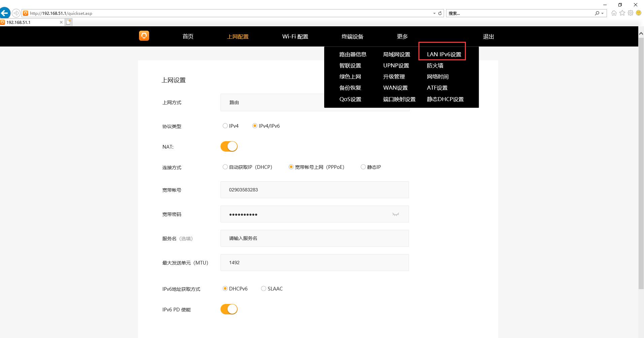644x338 pixels.
Task: Open the browser home icon
Action: tap(614, 13)
